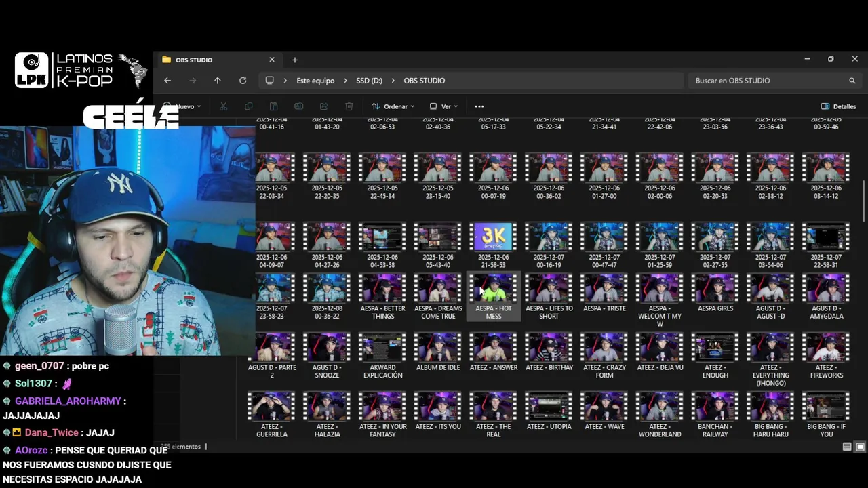Select video AESPA - DREAMS COME TRUE
The image size is (868, 488).
point(438,298)
